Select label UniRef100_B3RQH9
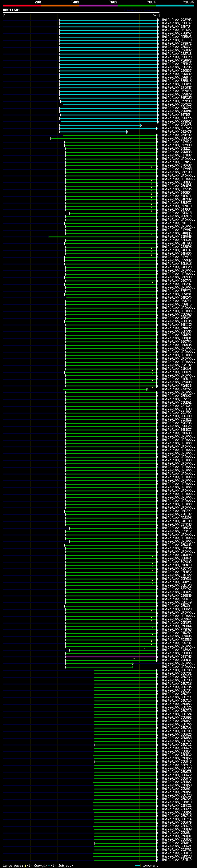The width and height of the screenshot is (197, 868). [x=177, y=236]
